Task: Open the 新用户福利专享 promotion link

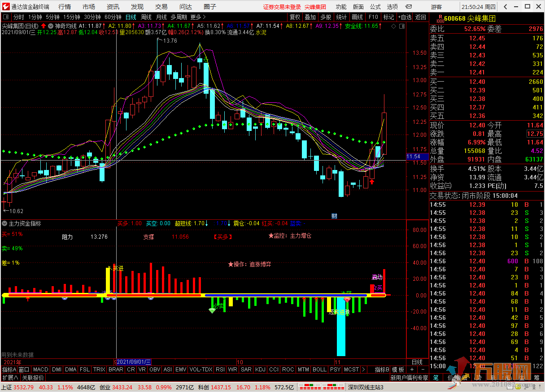Action: click(x=410, y=378)
